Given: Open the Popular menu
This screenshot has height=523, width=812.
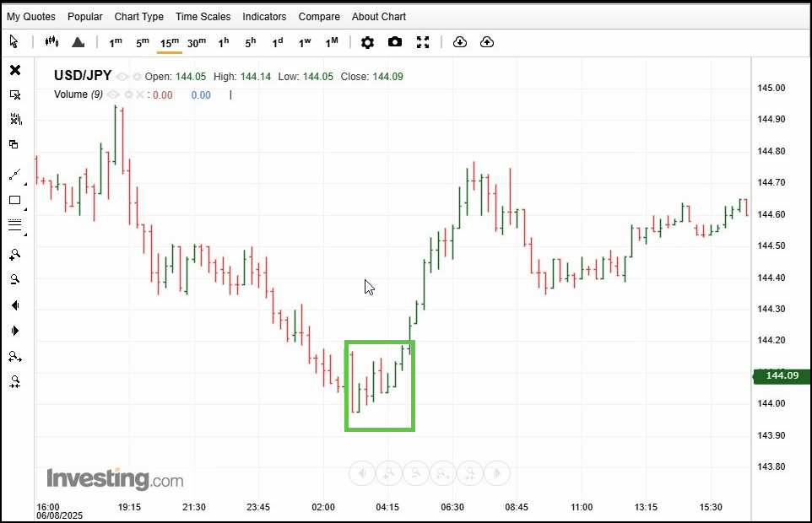Looking at the screenshot, I should 85,17.
